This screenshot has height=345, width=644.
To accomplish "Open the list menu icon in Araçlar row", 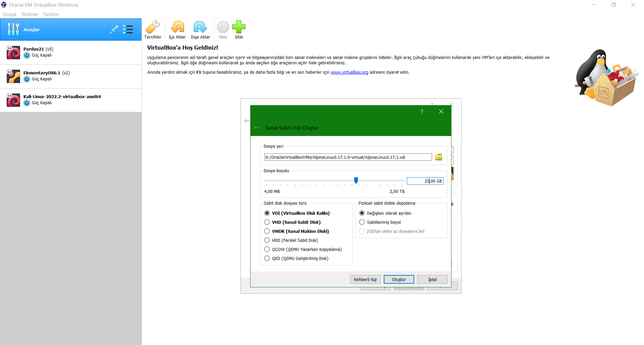I will click(x=128, y=29).
